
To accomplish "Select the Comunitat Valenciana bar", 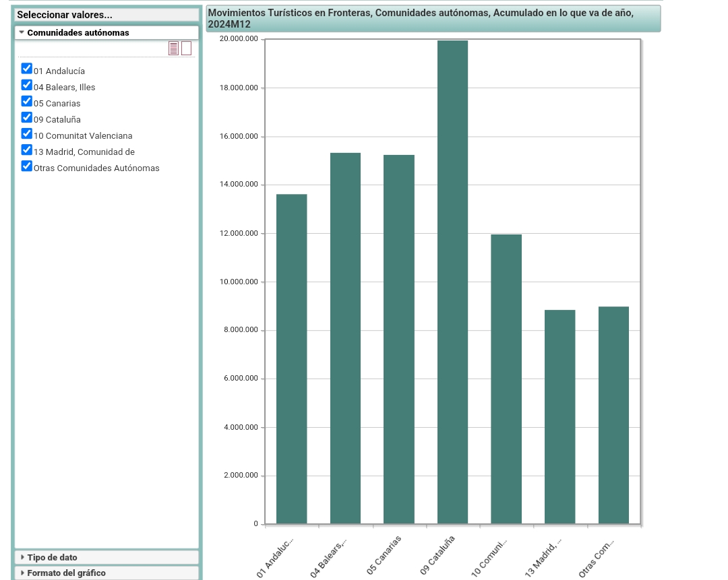I will click(x=506, y=379).
